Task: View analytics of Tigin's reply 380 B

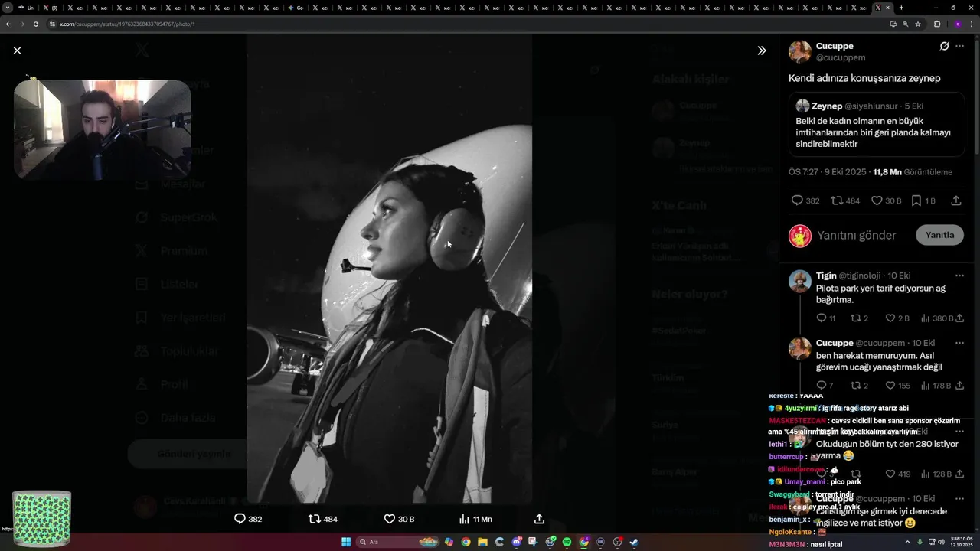Action: click(x=936, y=318)
